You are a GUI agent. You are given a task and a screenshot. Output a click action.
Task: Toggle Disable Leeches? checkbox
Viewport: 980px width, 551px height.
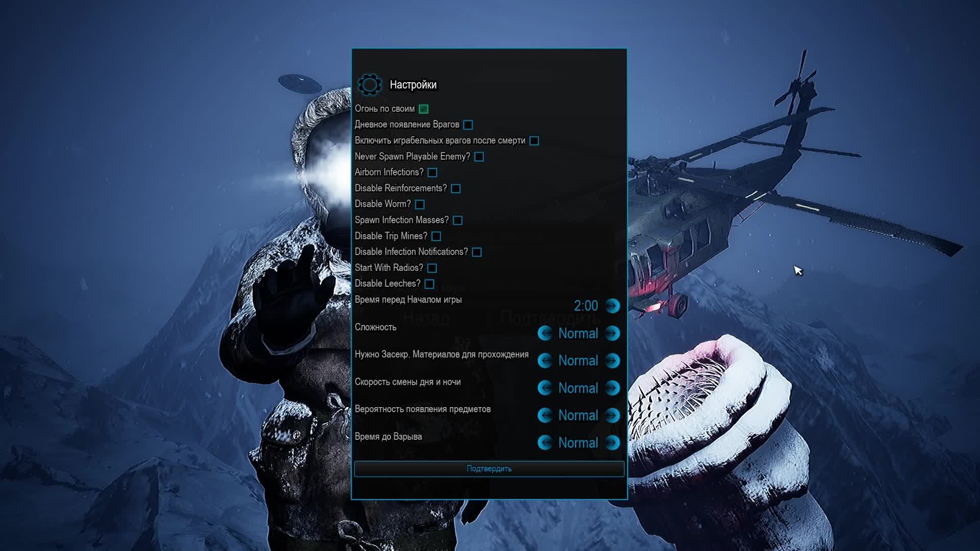coord(429,284)
